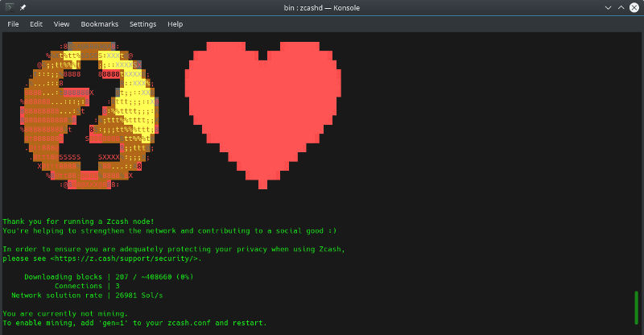Open the Settings menu

142,24
